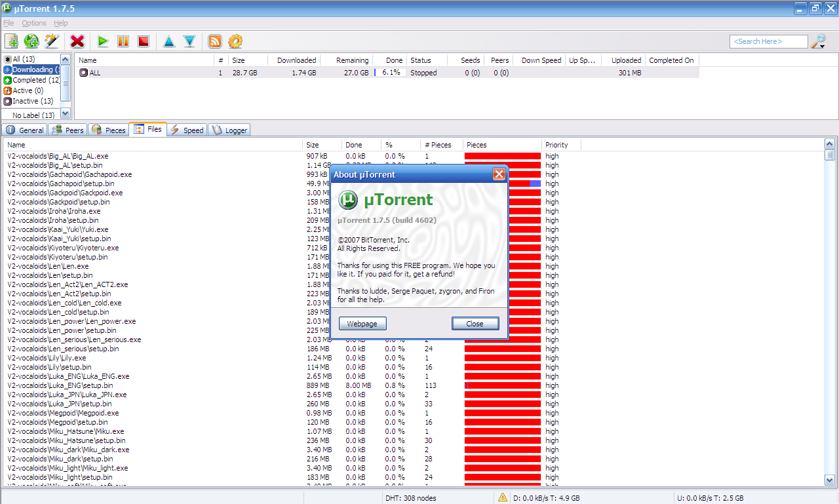Screen dimensions: 839x504
Task: Open the File menu
Action: coord(9,23)
